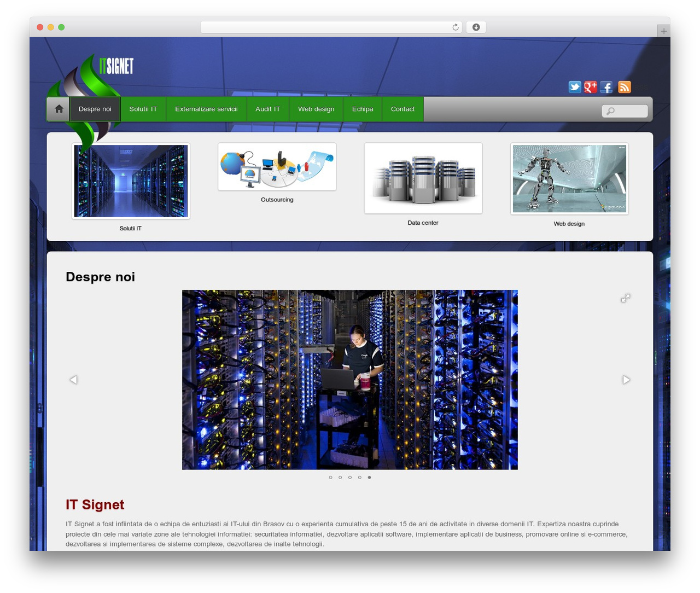Open the Twitter social icon
Viewport: 700px width, 593px height.
coord(575,87)
